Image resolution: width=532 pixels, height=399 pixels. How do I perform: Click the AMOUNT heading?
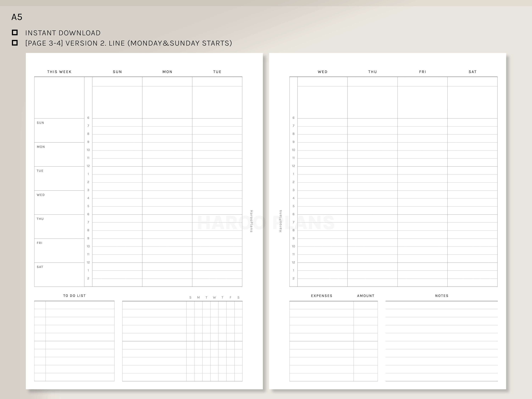pyautogui.click(x=365, y=296)
